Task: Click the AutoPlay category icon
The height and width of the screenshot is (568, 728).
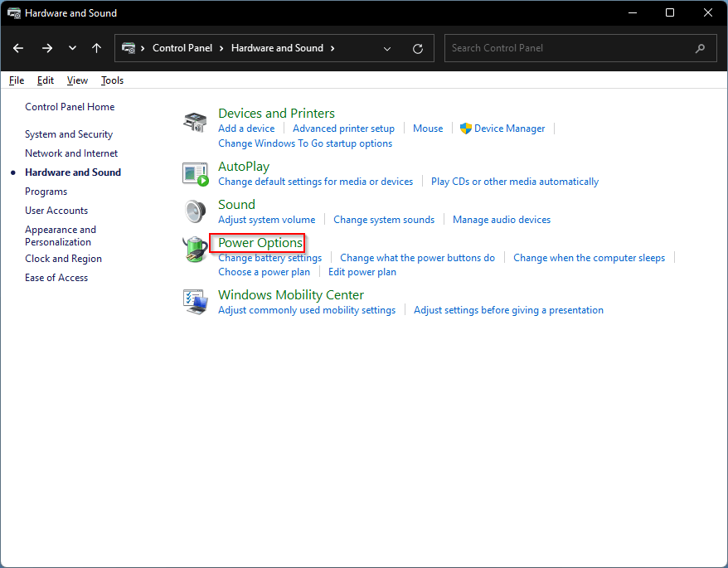Action: point(194,173)
